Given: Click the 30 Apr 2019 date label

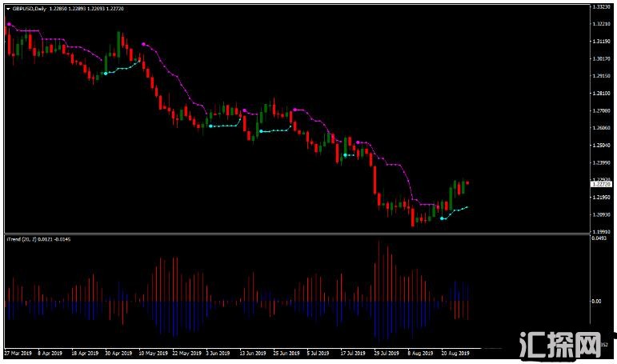Looking at the screenshot, I should [118, 353].
